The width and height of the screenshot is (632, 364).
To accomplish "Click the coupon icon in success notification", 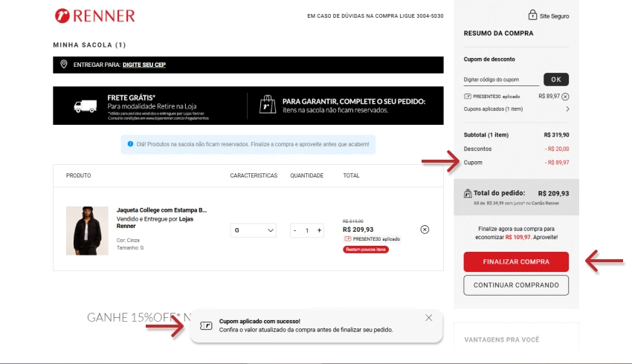I will coord(206,325).
